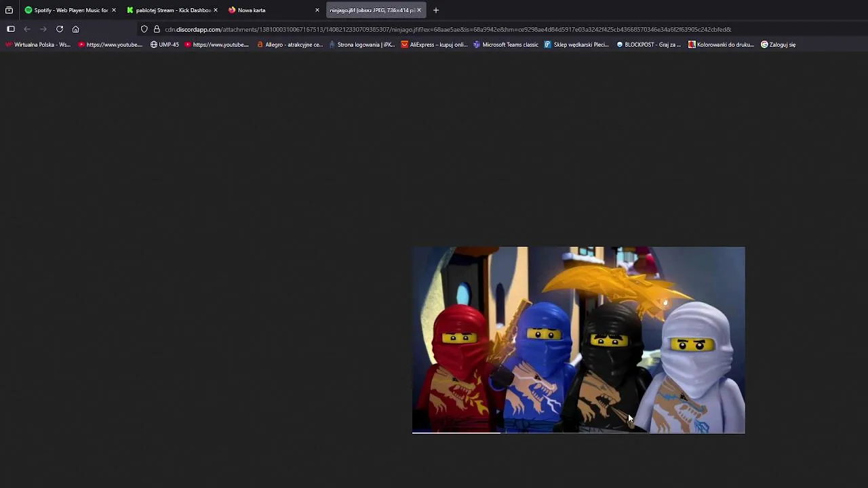Click the Ninjago image to zoom
The height and width of the screenshot is (488, 868).
click(x=578, y=340)
